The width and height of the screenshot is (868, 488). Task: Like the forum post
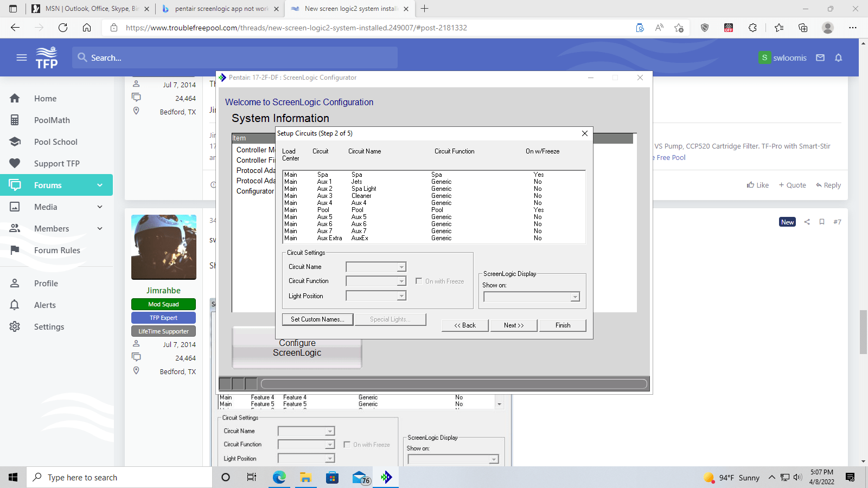(758, 185)
